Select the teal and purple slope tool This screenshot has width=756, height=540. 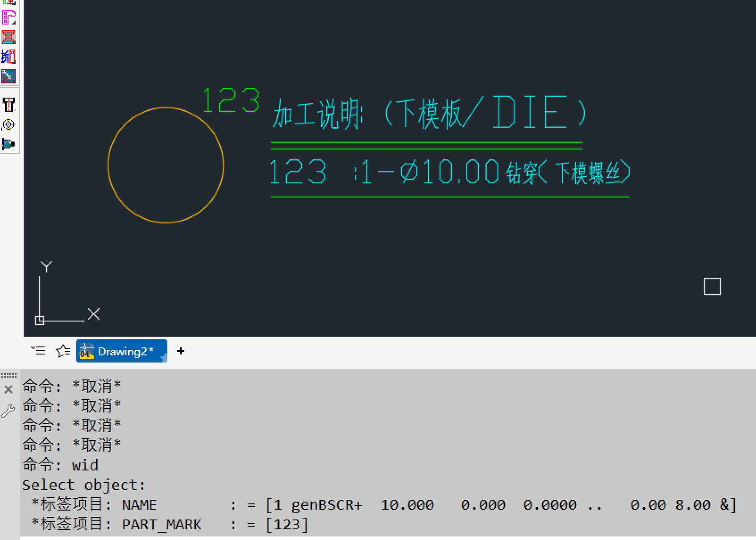click(8, 76)
